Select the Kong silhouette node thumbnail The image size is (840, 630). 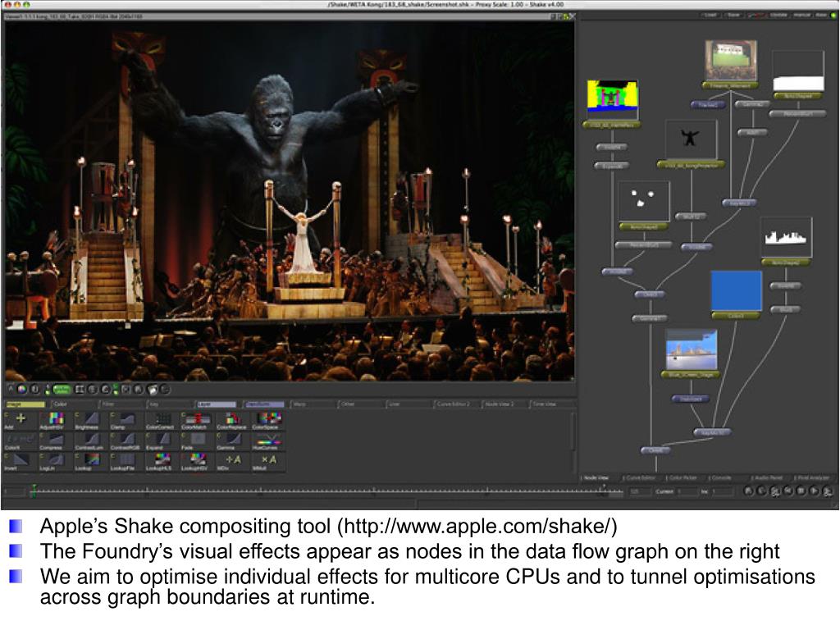[x=691, y=139]
